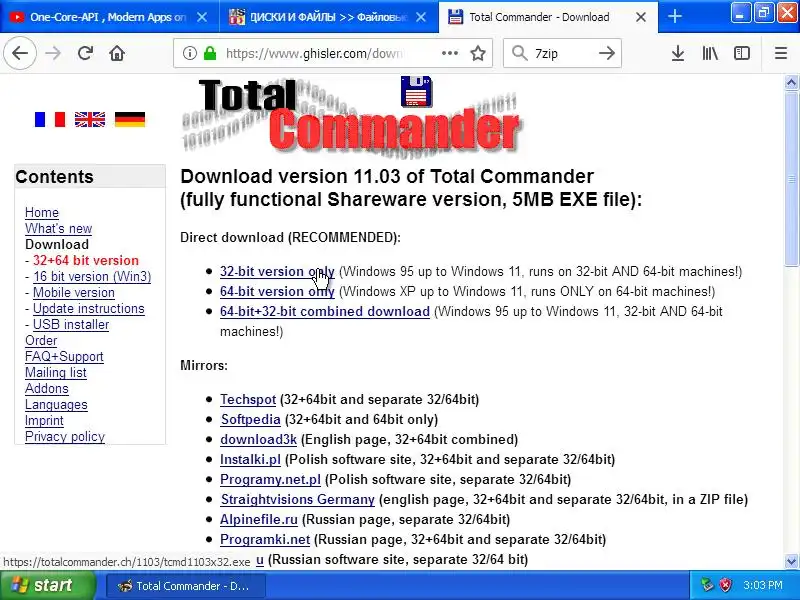Reload the page with the refresh icon
800x600 pixels.
click(85, 53)
